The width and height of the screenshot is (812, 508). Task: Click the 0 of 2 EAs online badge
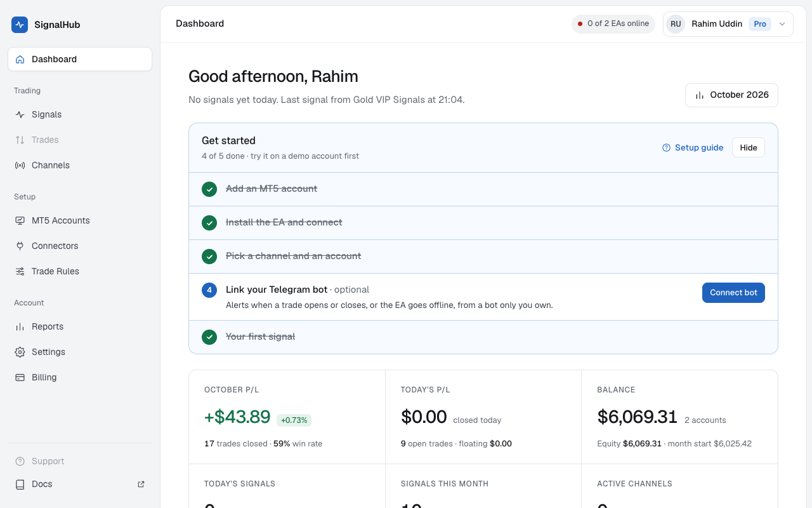(x=613, y=24)
